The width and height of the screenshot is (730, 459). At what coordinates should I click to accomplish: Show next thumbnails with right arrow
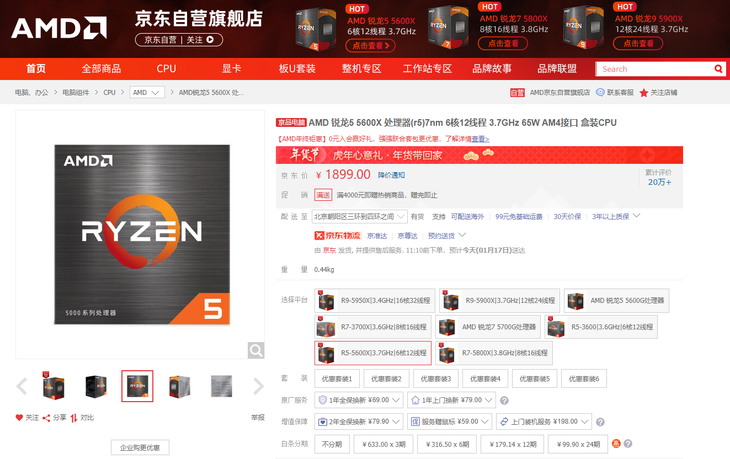pos(258,386)
